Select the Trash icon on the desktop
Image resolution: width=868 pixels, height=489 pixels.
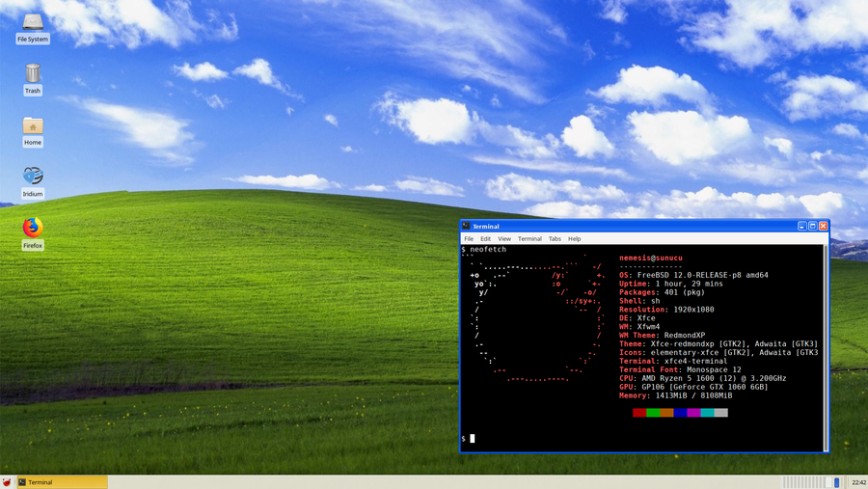33,79
